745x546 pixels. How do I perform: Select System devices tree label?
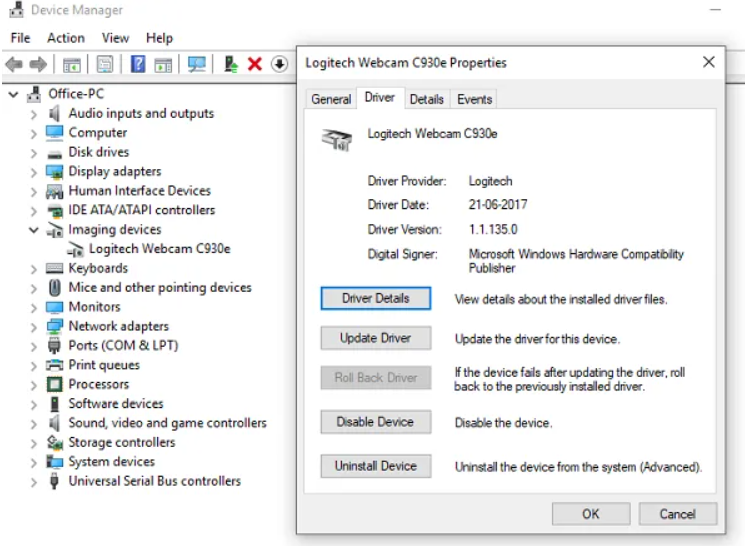click(x=112, y=461)
